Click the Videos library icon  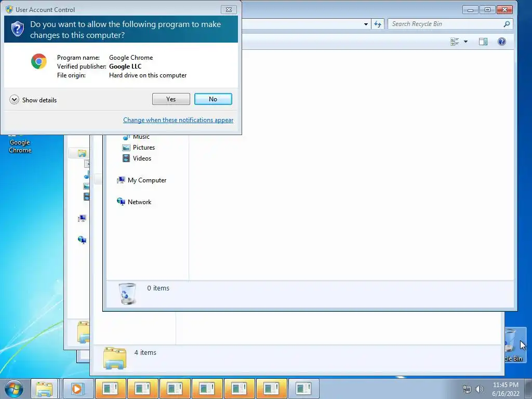pos(126,158)
